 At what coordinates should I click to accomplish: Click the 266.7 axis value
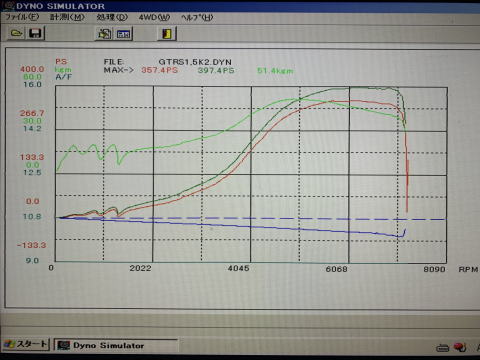click(32, 113)
